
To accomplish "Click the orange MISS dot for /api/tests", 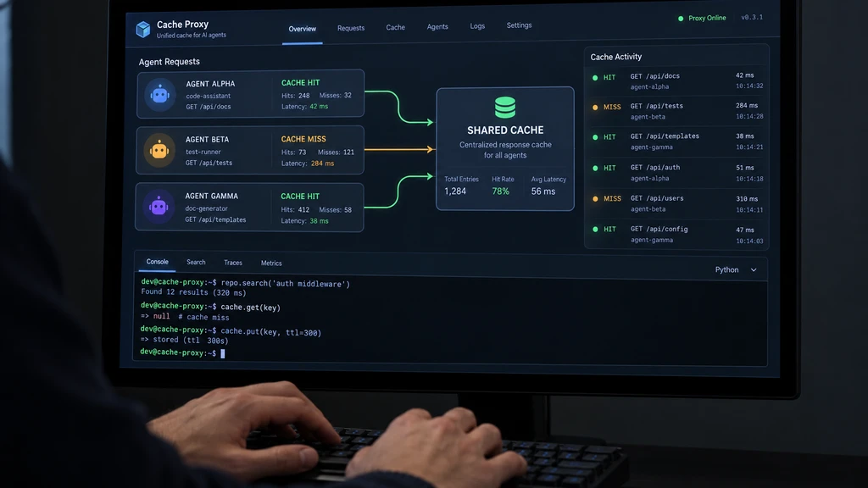I will tap(595, 108).
